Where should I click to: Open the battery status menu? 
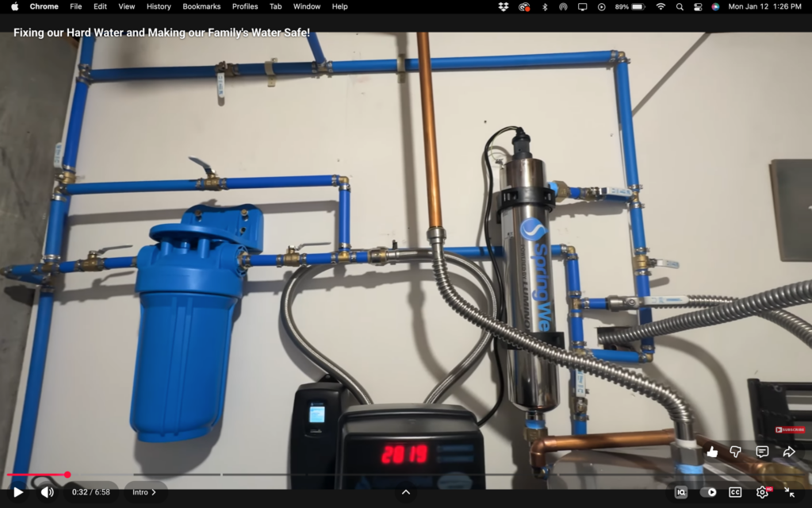(630, 6)
